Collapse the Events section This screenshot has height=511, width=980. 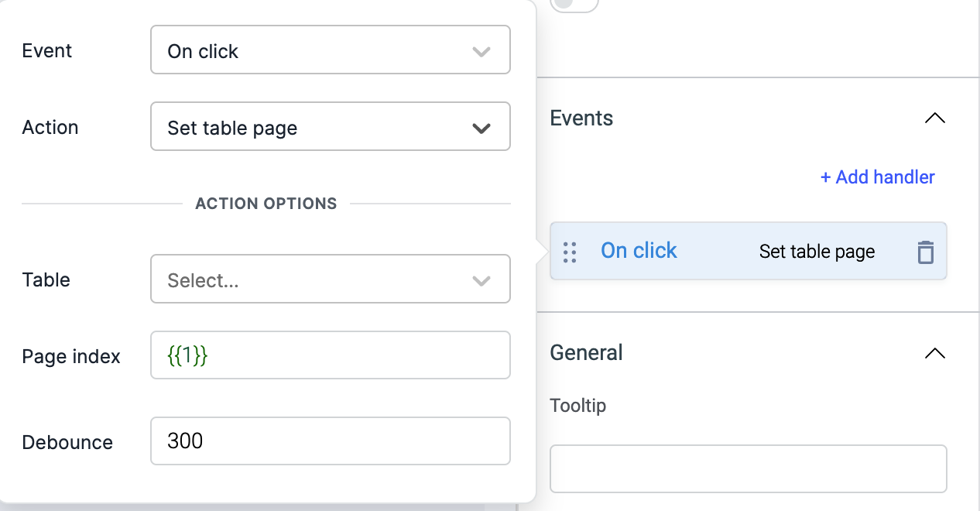934,118
